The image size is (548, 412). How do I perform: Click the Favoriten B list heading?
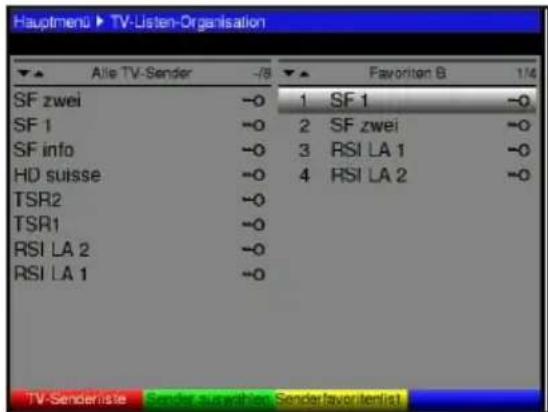coord(408,73)
